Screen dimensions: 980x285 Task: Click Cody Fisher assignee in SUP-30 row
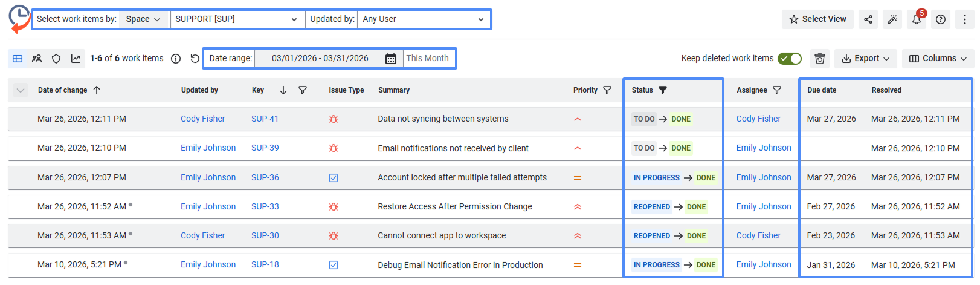[x=758, y=236]
